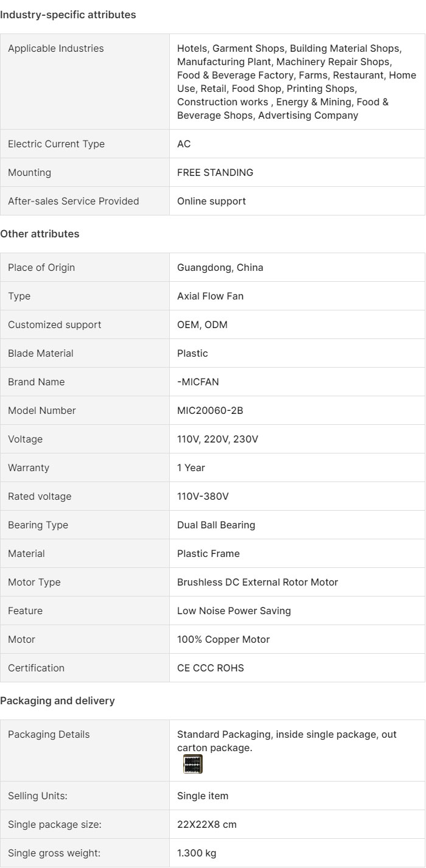Click the -MICFAN brand name value
Image resolution: width=426 pixels, height=868 pixels.
pos(197,382)
